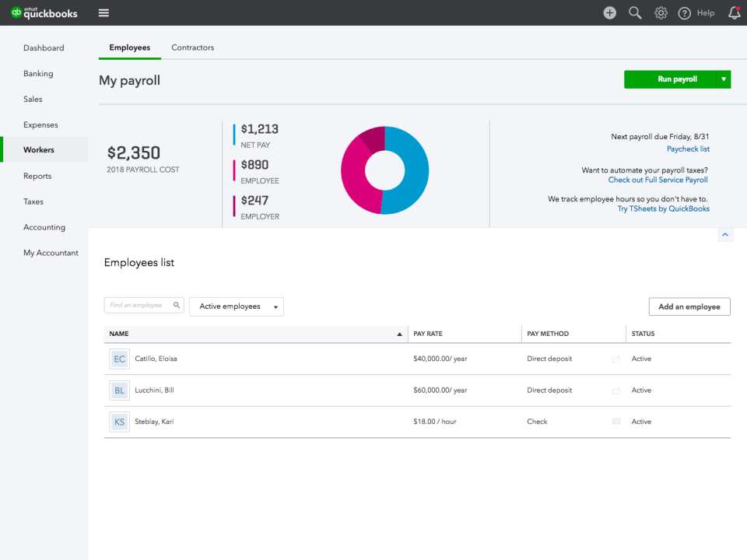The image size is (747, 560).
Task: Switch to the Contractors tab
Action: (x=192, y=47)
